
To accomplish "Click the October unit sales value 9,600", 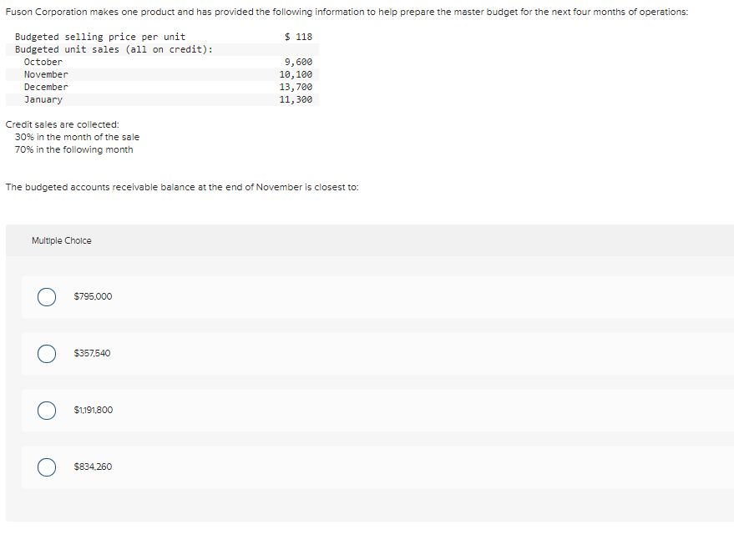I will point(298,62).
